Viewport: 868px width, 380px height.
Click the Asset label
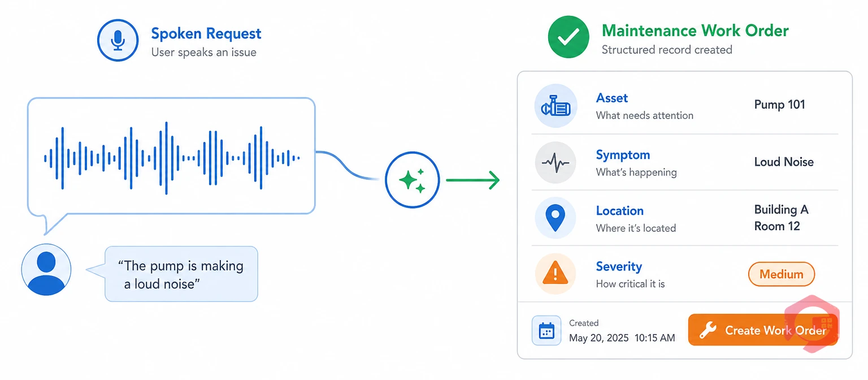tap(612, 98)
